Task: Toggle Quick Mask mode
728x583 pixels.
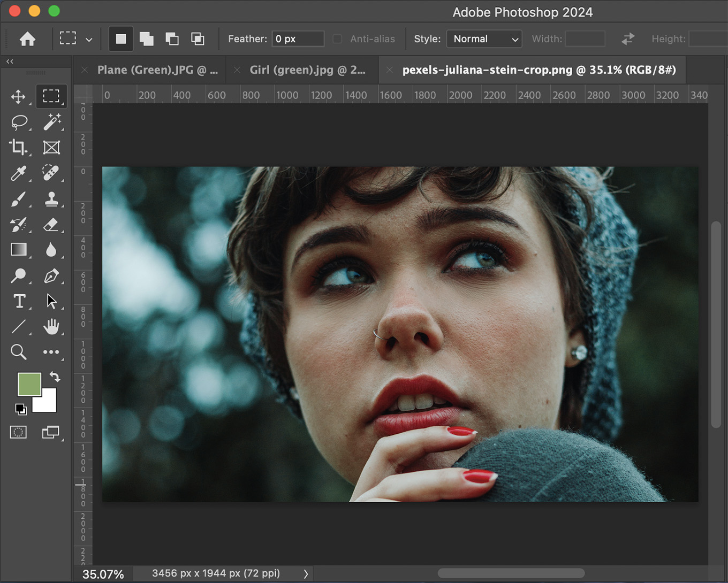Action: click(x=18, y=432)
